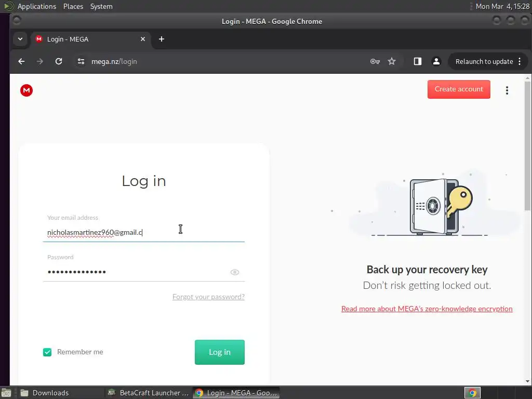Click the Chrome window menu button in titlebar
Image resolution: width=532 pixels, height=399 pixels.
17,21
